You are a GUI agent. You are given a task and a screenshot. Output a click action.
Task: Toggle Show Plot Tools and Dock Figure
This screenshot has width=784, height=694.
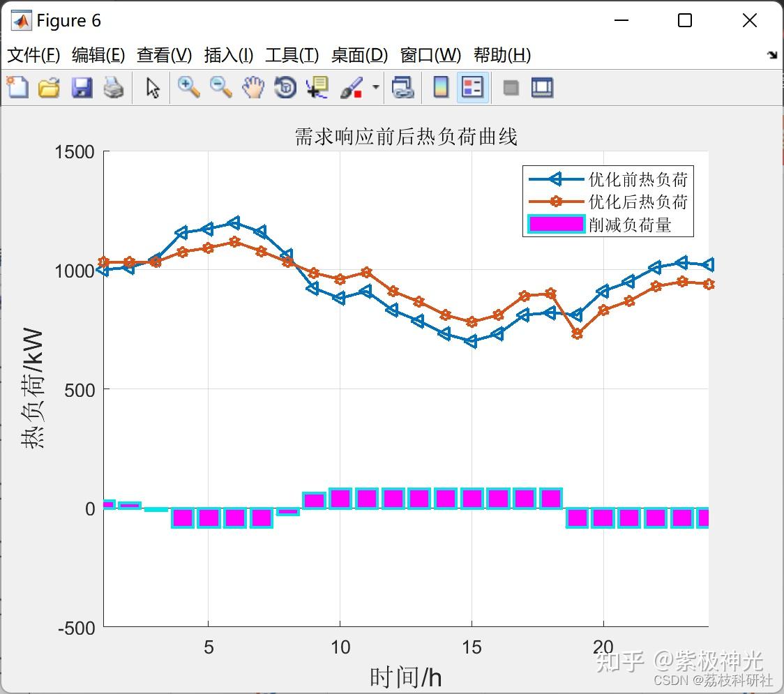[x=542, y=87]
